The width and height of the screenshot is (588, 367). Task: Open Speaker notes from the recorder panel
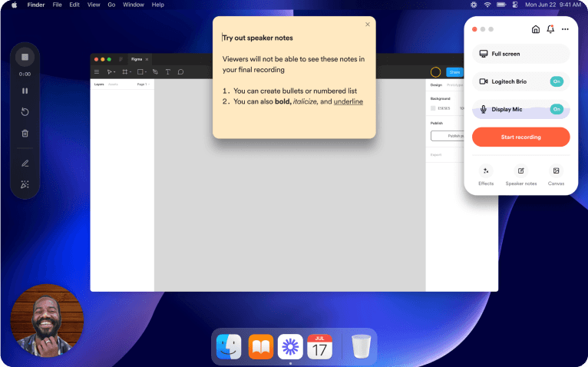(x=521, y=175)
